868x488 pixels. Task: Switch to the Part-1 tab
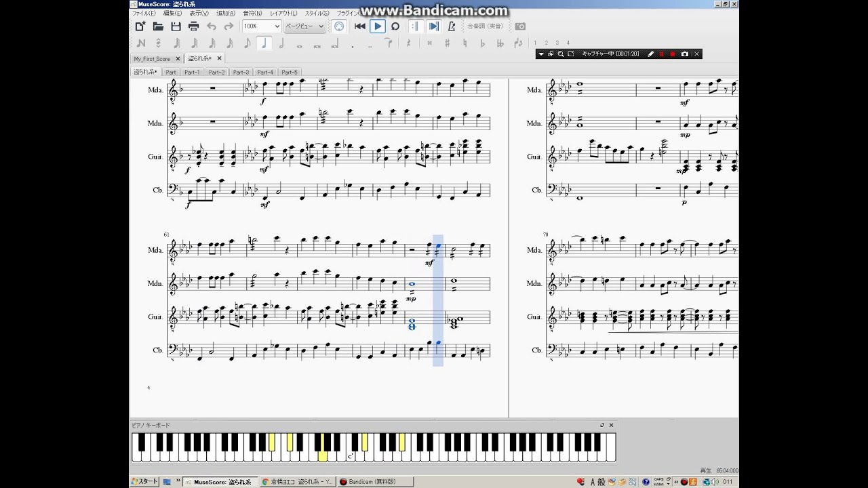pyautogui.click(x=192, y=72)
